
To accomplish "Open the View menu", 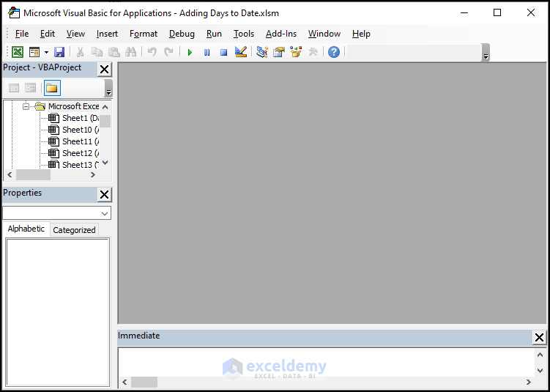I will (x=75, y=34).
